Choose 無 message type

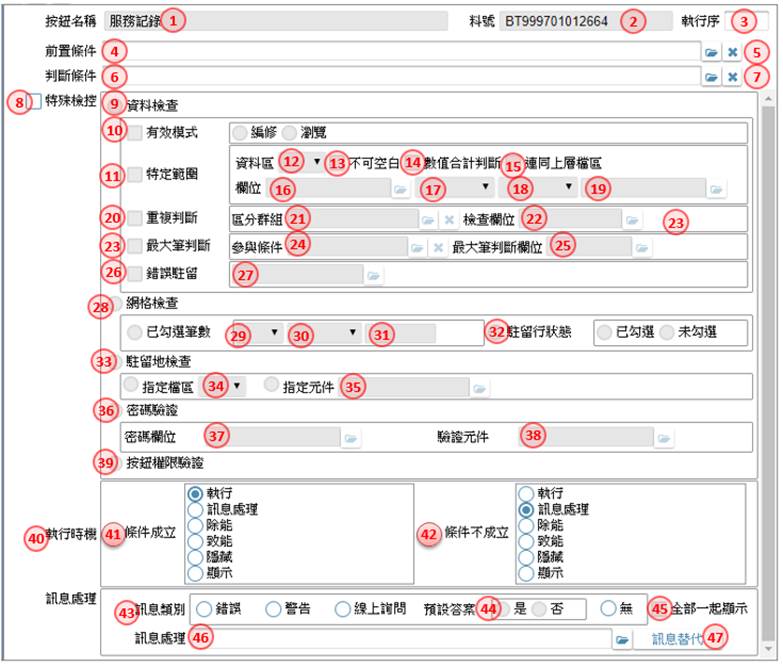608,609
